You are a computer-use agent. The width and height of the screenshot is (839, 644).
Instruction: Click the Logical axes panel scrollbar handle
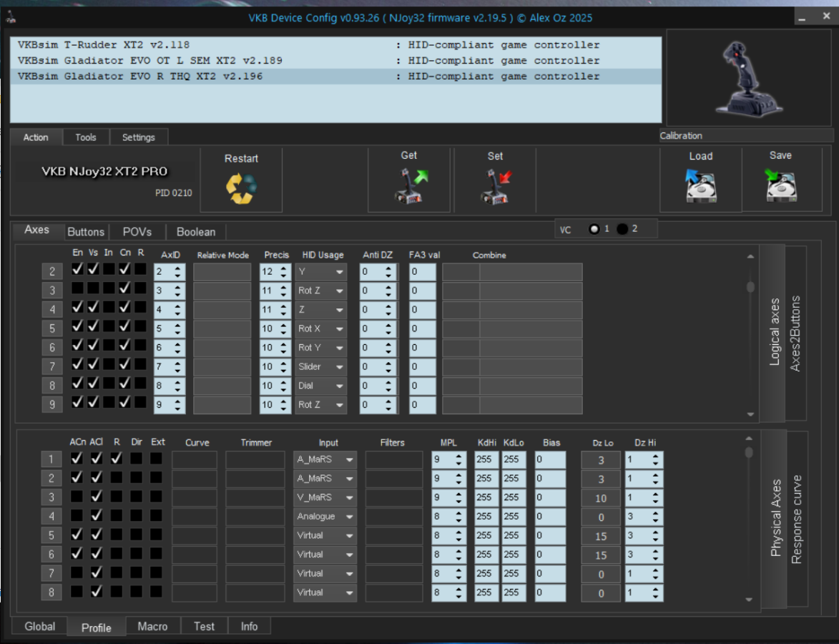pos(750,287)
